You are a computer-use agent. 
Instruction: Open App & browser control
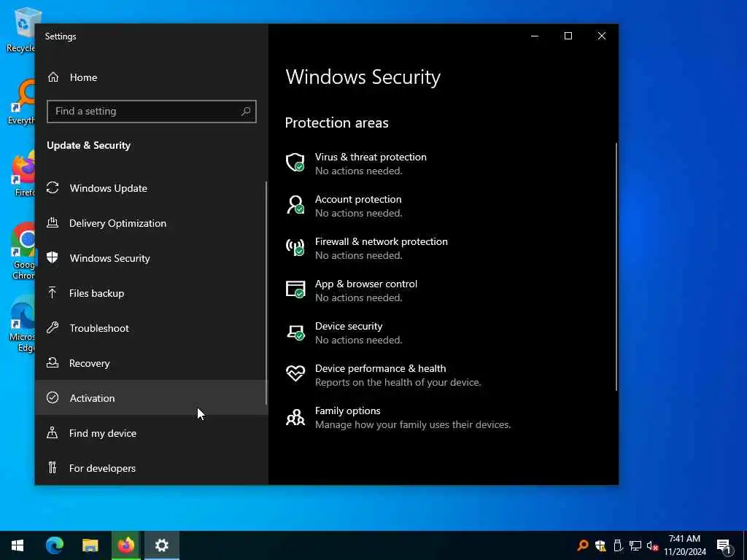tap(351, 290)
